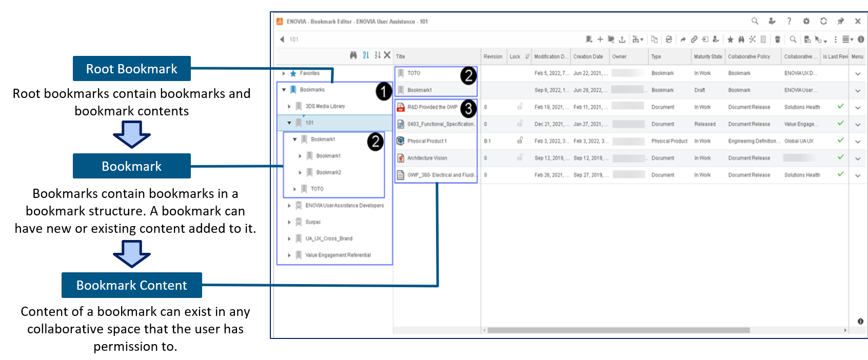Toggle lock icon on Physical Product 1 row
Viewport: 868px width, 360px height.
520,141
